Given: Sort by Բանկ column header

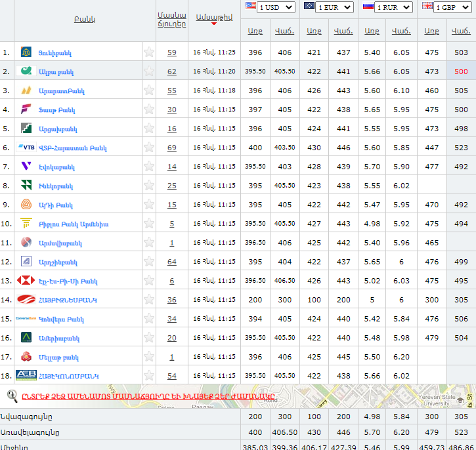Looking at the screenshot, I should coord(85,19).
